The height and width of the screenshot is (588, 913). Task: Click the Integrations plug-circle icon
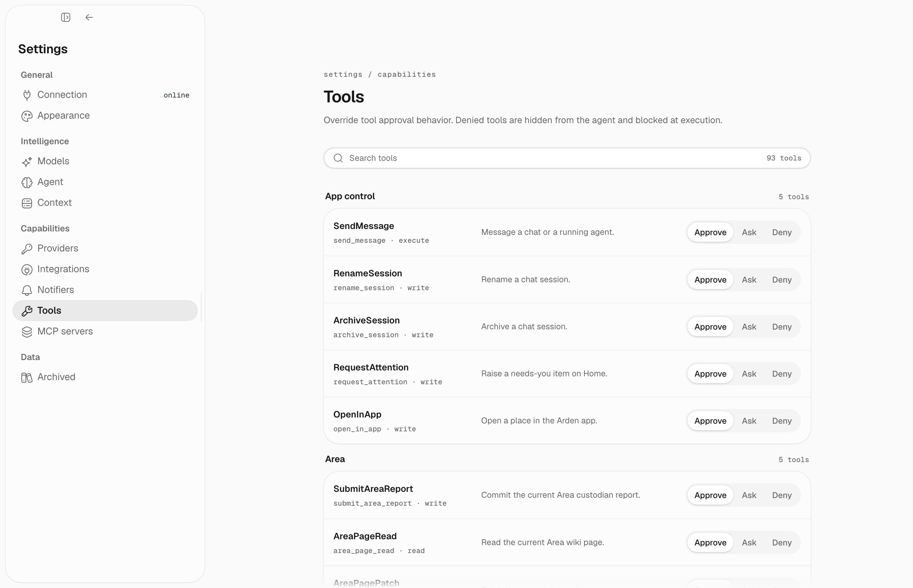(x=27, y=269)
